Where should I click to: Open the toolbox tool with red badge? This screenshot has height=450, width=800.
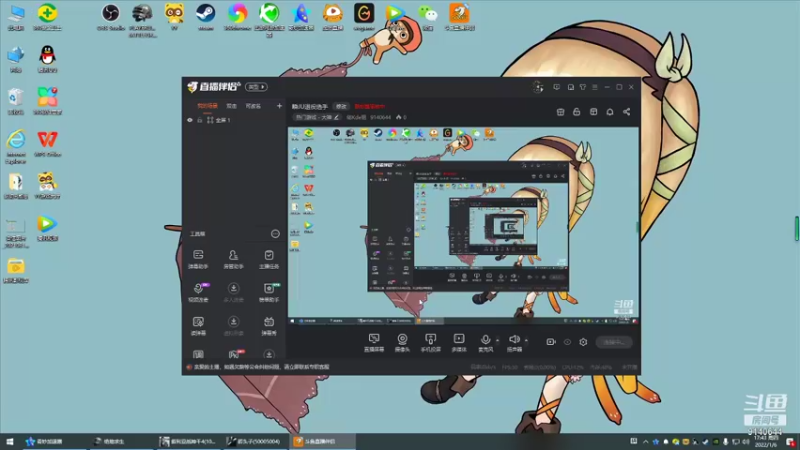(x=235, y=354)
